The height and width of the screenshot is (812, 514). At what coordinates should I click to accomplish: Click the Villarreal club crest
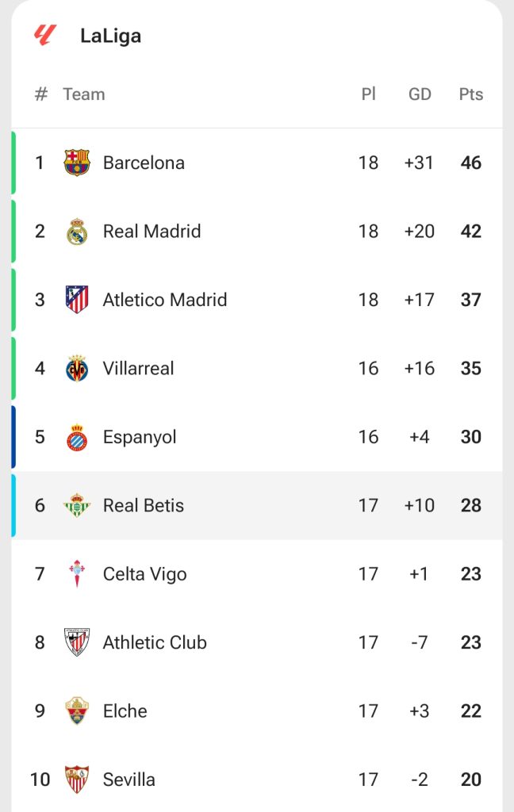pyautogui.click(x=77, y=369)
